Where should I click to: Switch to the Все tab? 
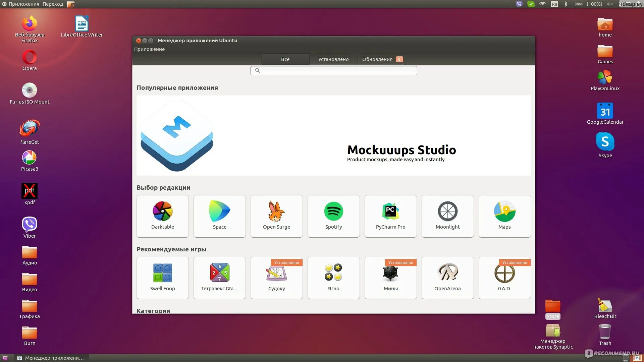click(x=285, y=59)
